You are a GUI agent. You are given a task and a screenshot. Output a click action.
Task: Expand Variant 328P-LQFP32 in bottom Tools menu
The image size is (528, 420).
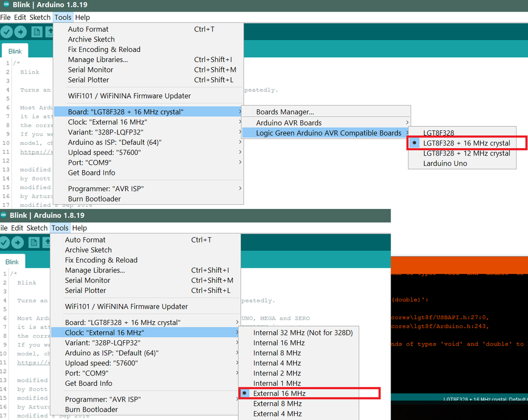[145, 342]
